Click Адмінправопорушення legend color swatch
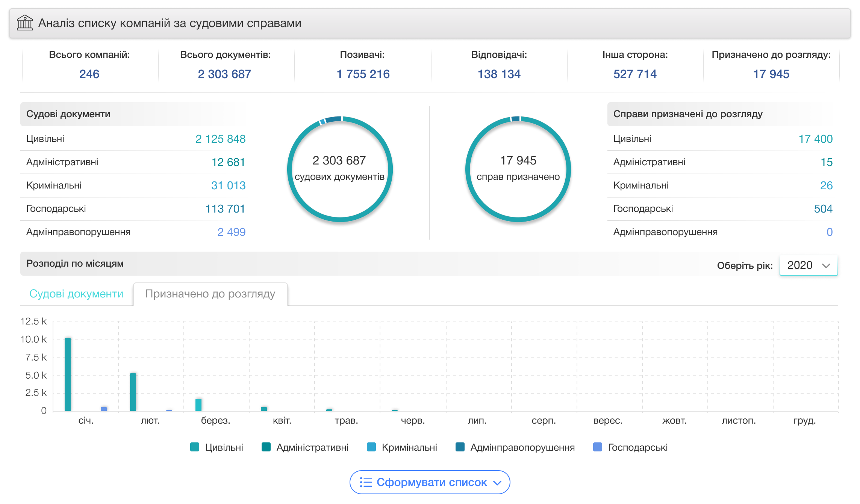 coord(460,447)
